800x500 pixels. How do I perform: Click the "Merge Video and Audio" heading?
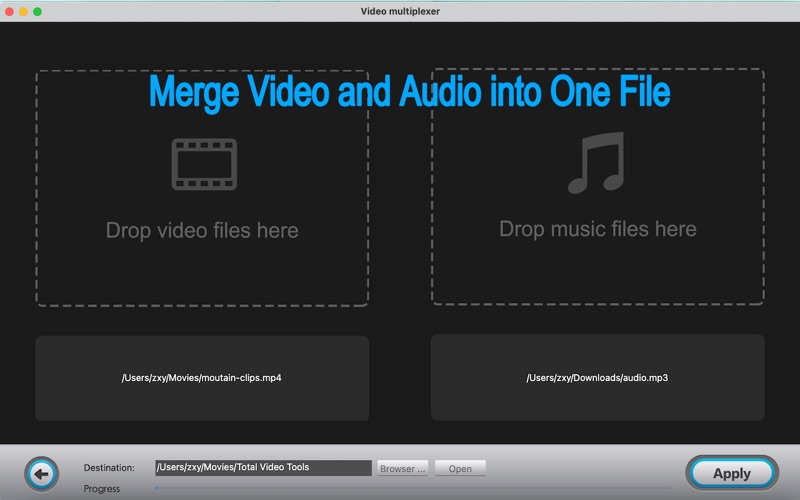409,92
